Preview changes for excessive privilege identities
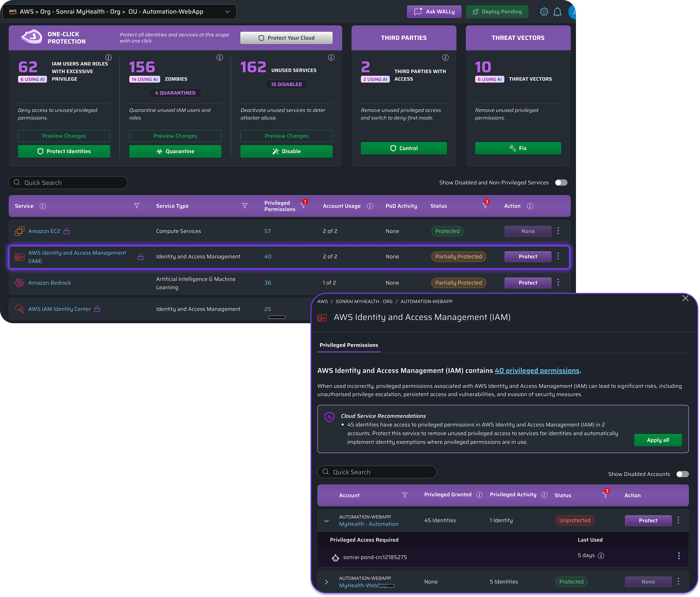 64,136
